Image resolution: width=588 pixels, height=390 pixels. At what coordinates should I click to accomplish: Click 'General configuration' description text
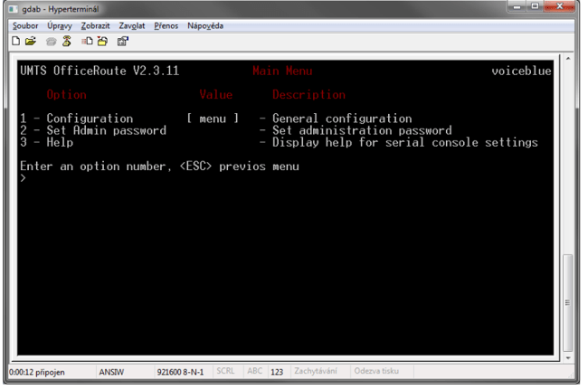342,119
